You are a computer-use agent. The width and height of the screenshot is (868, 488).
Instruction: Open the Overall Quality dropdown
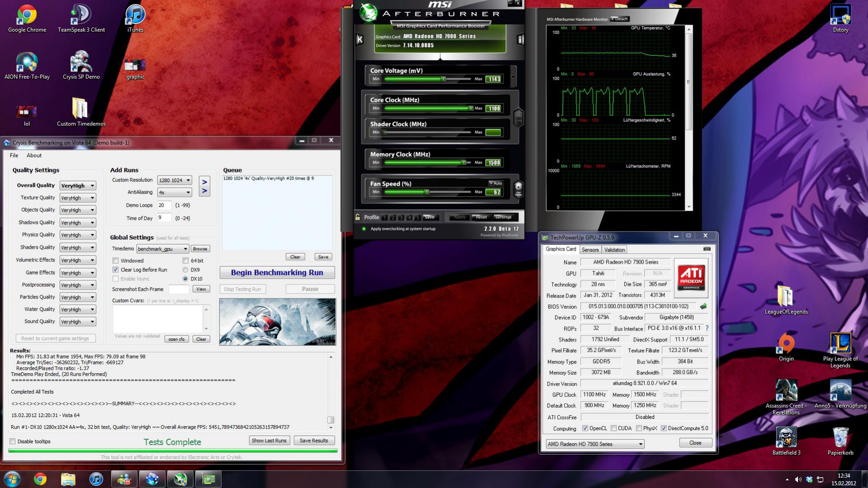(x=78, y=185)
